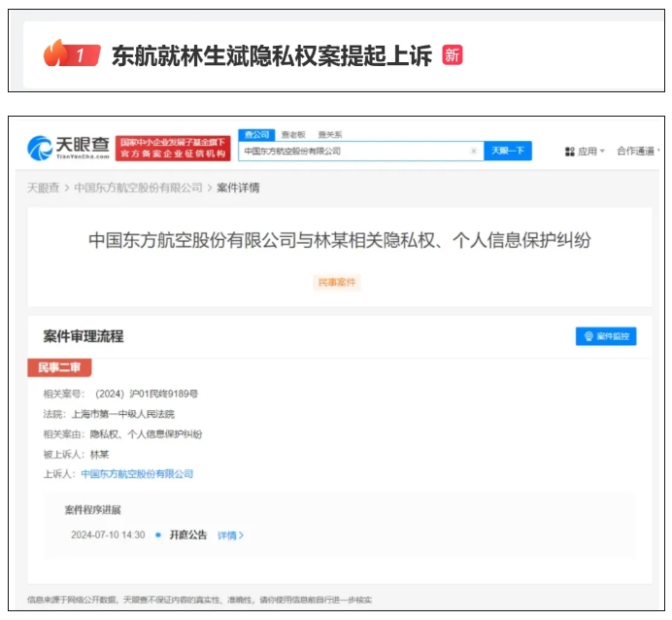
Task: Click the court name 上海市第一中级人民法院
Action: [x=123, y=414]
